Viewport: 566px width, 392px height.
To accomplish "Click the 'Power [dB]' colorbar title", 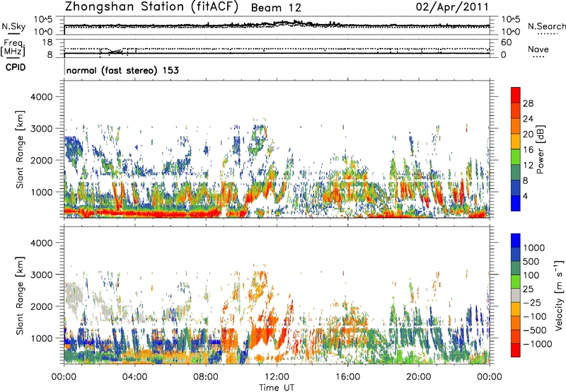I will click(x=540, y=149).
